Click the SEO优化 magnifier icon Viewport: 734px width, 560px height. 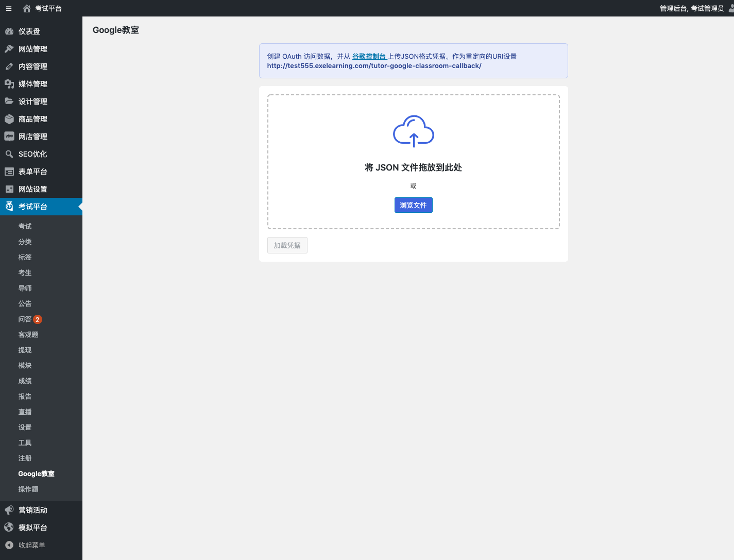click(x=9, y=154)
